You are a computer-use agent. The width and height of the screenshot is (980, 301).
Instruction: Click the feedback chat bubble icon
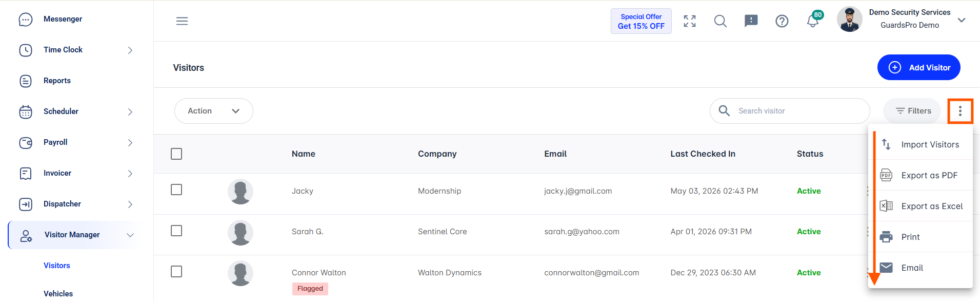[751, 21]
